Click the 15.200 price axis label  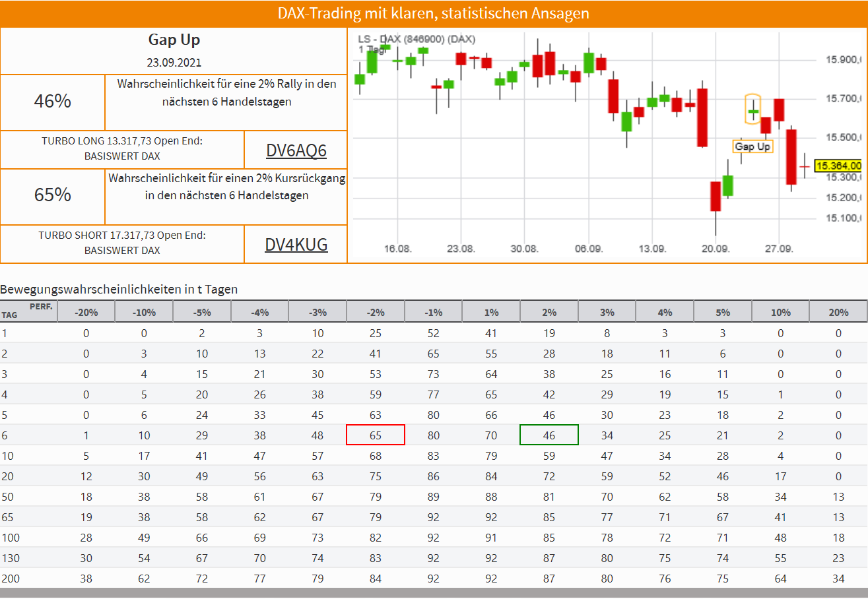[845, 197]
